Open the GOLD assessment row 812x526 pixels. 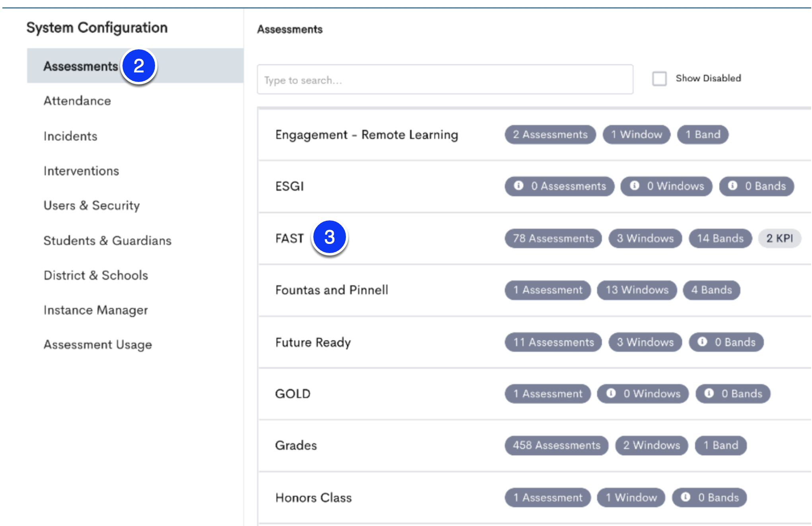(534, 394)
